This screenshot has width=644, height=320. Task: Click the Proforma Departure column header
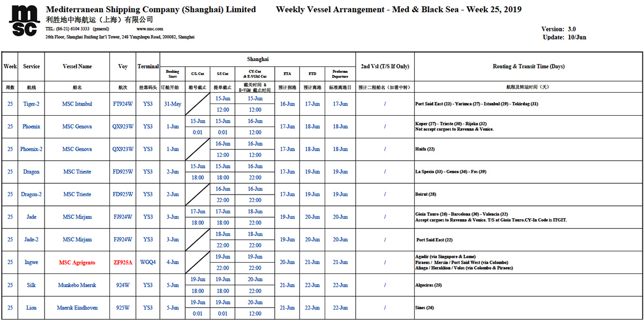click(x=340, y=73)
